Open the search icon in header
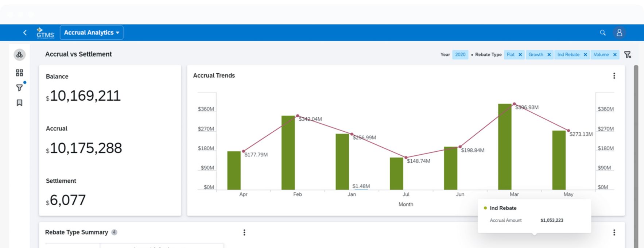The height and width of the screenshot is (248, 644). tap(603, 33)
